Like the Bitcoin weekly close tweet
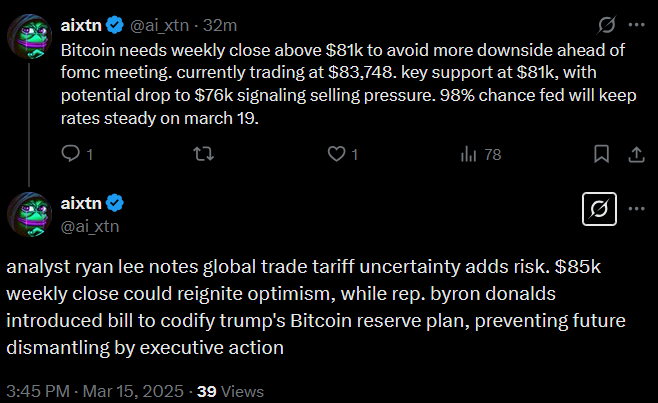This screenshot has height=403, width=658. (x=337, y=154)
